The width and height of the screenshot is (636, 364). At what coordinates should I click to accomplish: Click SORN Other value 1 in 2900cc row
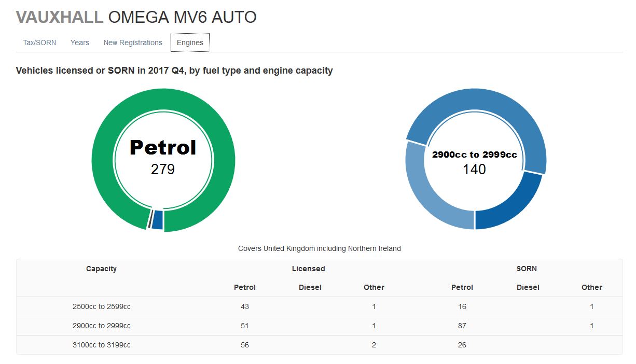592,326
